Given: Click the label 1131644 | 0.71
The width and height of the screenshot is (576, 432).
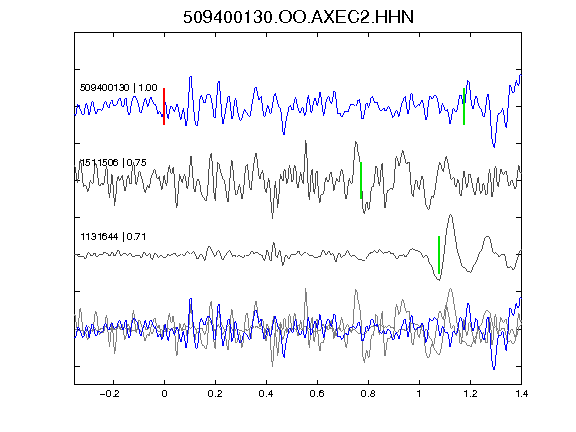Looking at the screenshot, I should coord(113,237).
